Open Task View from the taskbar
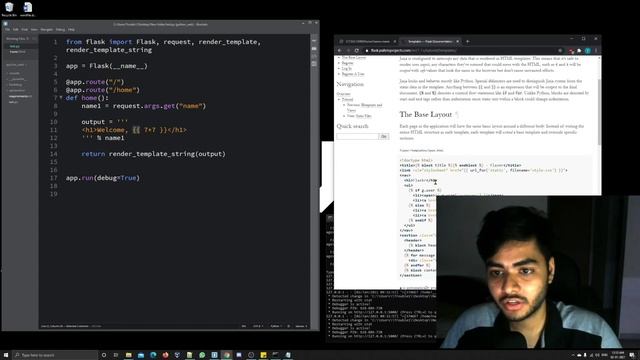 (x=116, y=355)
